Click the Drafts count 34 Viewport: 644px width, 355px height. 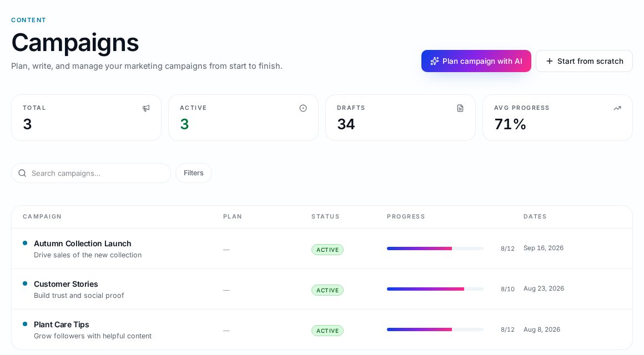click(346, 124)
